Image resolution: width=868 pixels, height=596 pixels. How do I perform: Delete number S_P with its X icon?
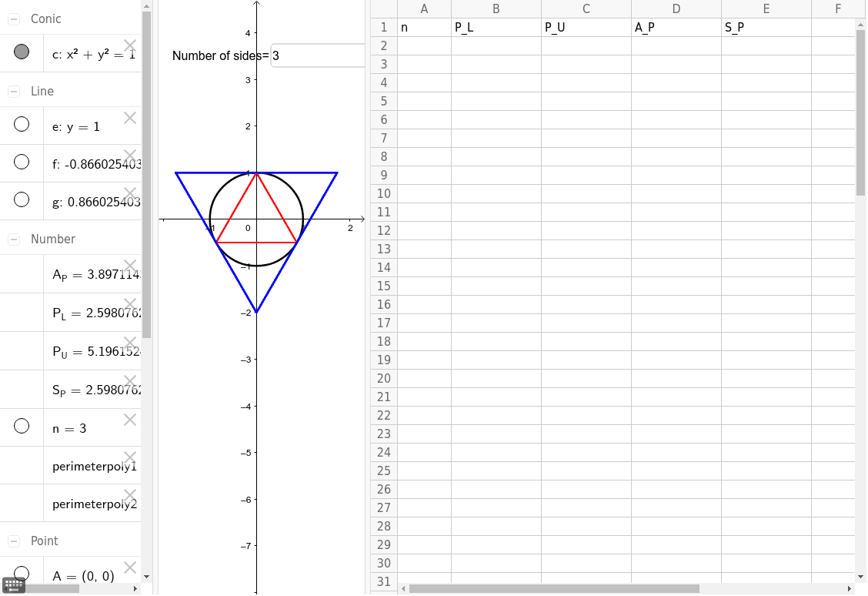click(130, 381)
